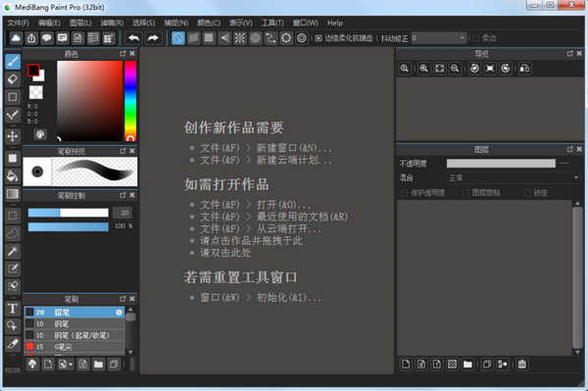Rotate canvas left in navigator panel
Viewport: 588px width, 391px height.
(474, 69)
